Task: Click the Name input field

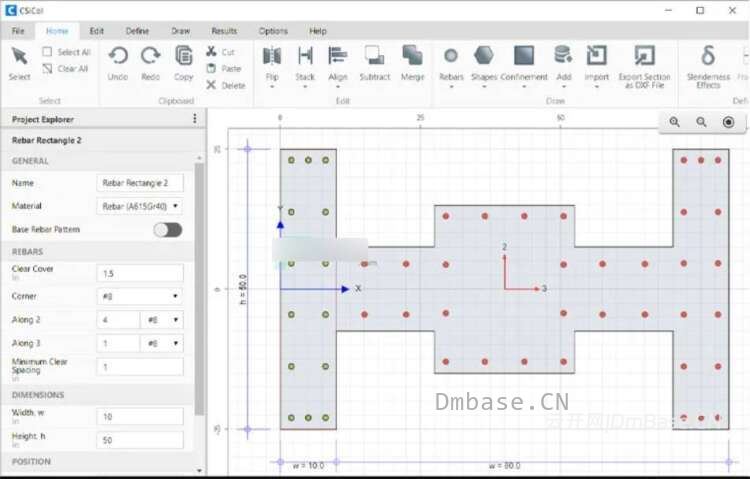Action: 140,183
